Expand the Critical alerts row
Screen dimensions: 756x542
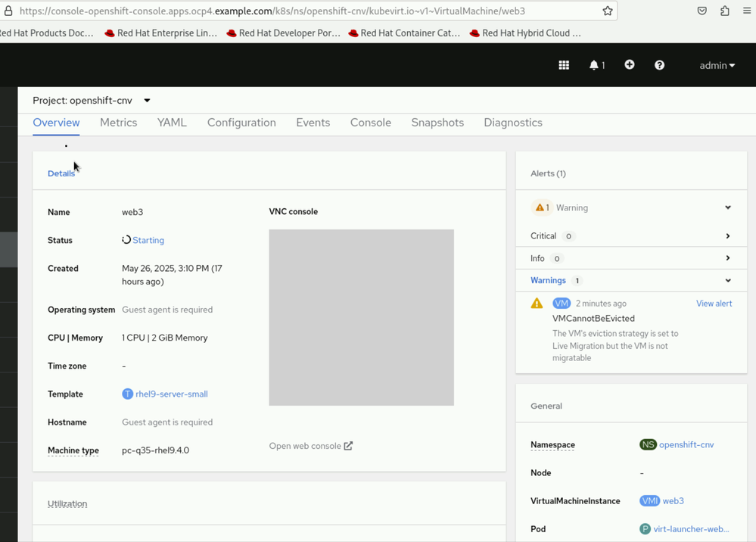point(728,236)
